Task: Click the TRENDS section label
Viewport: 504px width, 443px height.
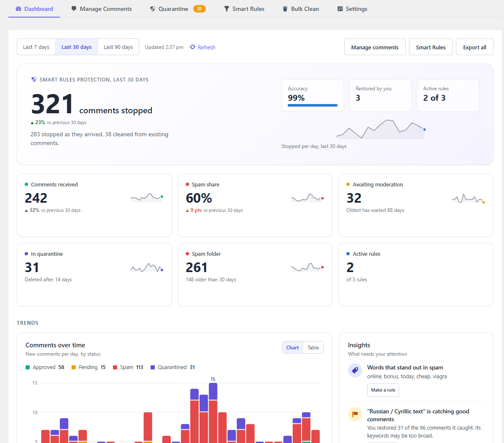Action: [x=28, y=323]
